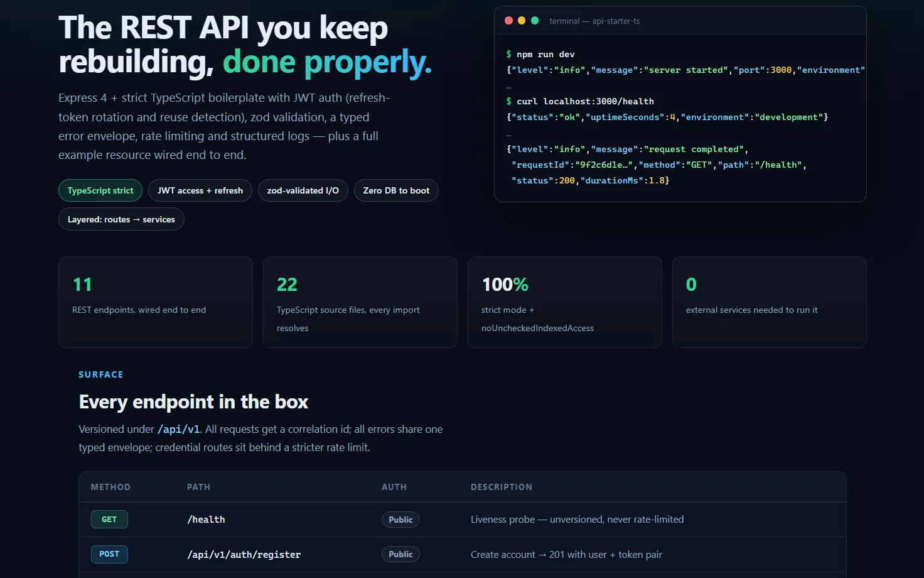Click the red dot in the terminal title bar
Screen dimensions: 924x578
[508, 21]
